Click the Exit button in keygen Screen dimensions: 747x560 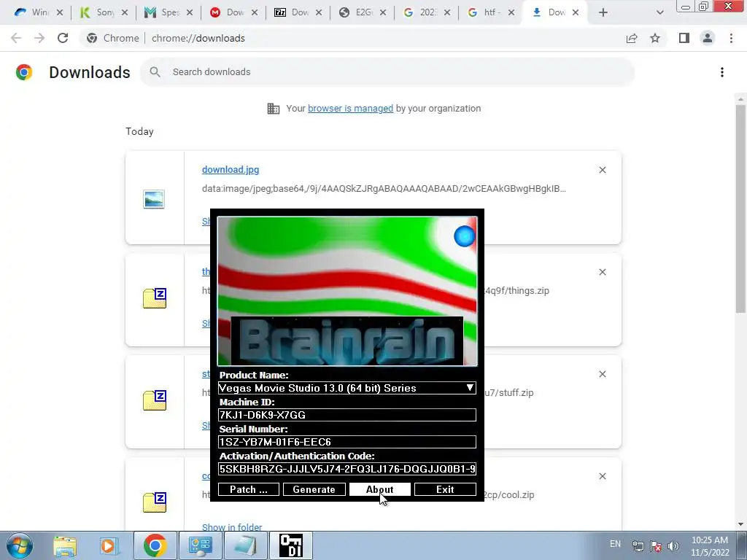tap(445, 489)
